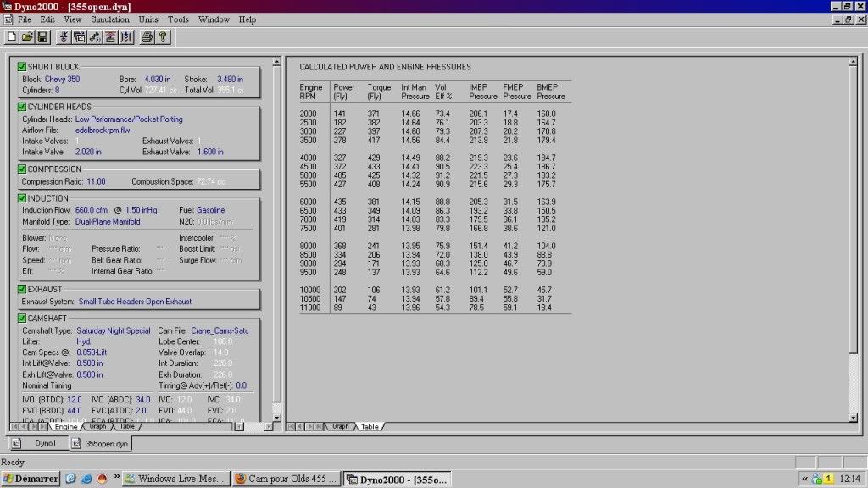Open Manifold Type choice Dual-Plane Manifold
Screen dimensions: 868x488
point(108,221)
